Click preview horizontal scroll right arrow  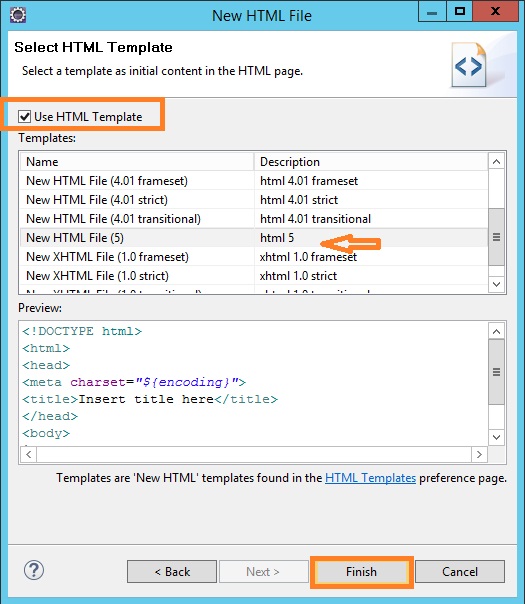tap(479, 455)
